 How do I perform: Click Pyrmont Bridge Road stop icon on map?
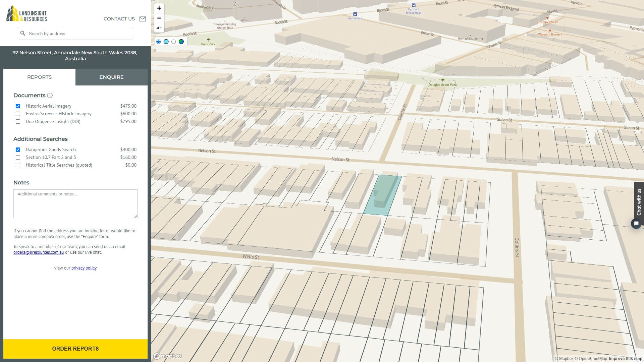414,5
